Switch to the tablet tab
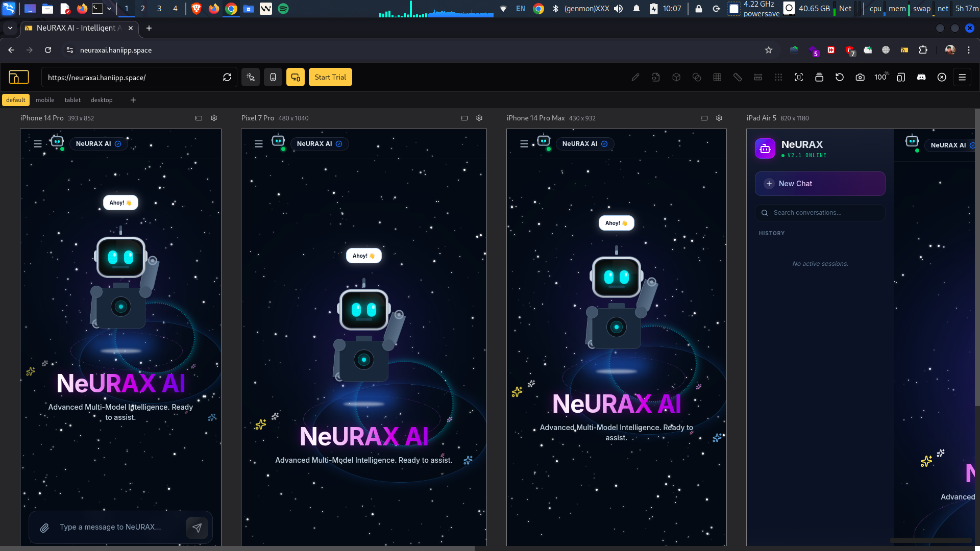The image size is (980, 551). 72,100
